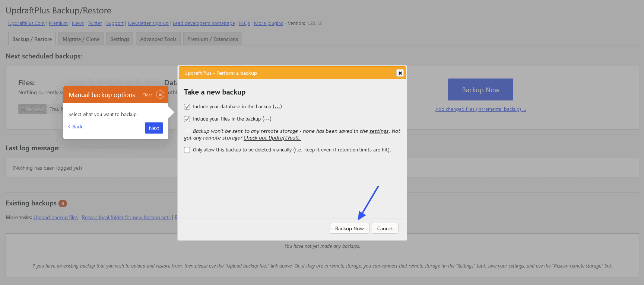The height and width of the screenshot is (285, 644).
Task: Click Next in the tour popup
Action: tap(154, 128)
